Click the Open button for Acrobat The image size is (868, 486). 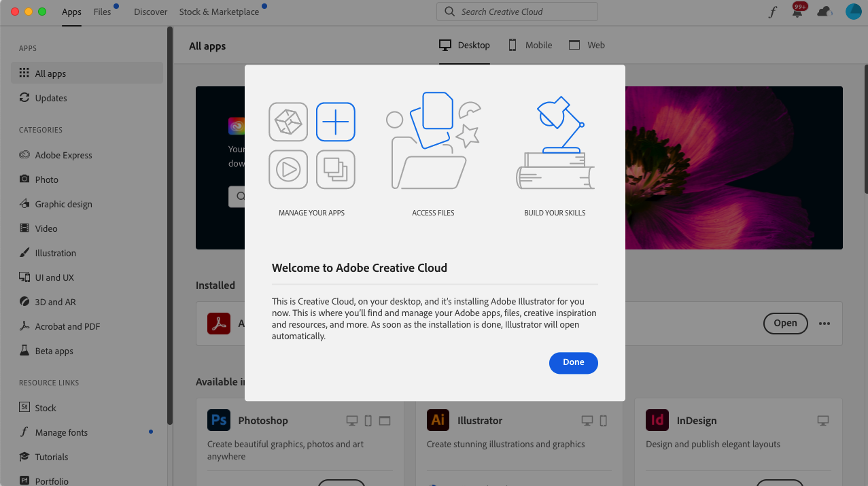[785, 324]
